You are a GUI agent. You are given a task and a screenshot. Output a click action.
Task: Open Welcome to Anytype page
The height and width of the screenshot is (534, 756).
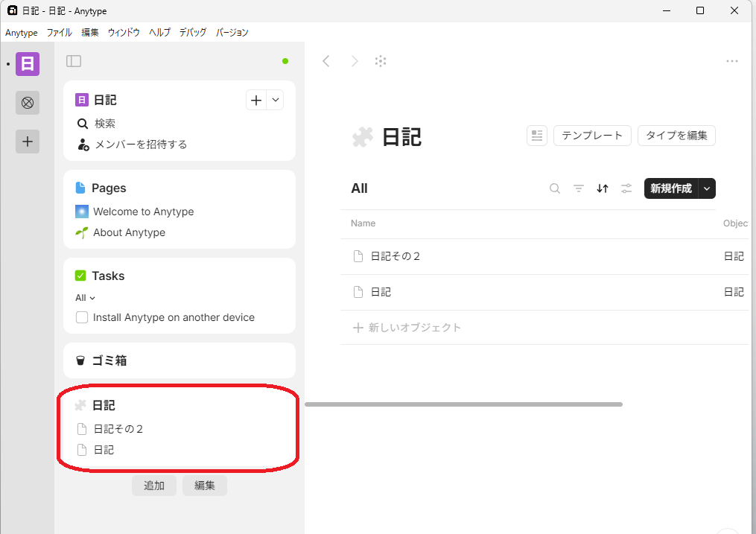144,212
